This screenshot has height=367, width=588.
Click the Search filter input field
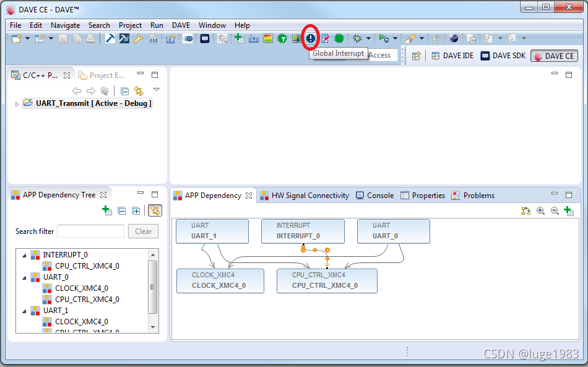(x=90, y=231)
